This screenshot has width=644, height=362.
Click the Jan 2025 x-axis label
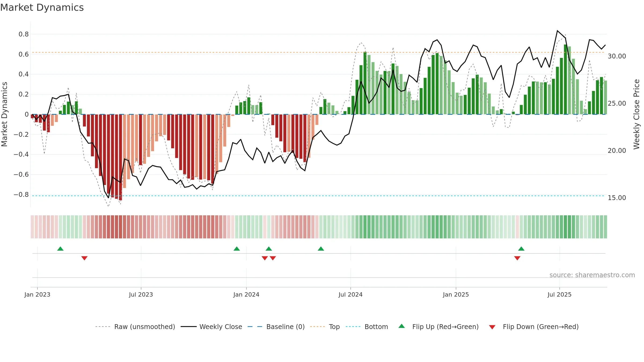pyautogui.click(x=456, y=294)
